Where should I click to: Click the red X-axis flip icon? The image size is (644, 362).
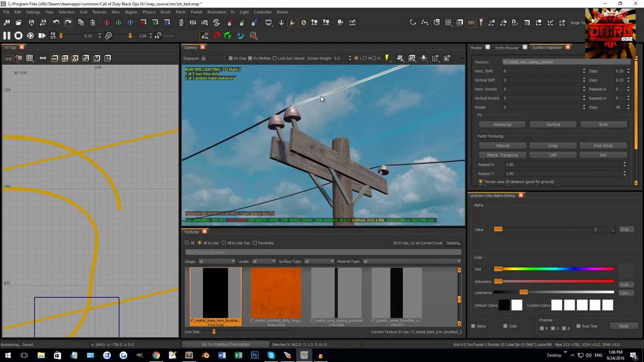[107, 22]
